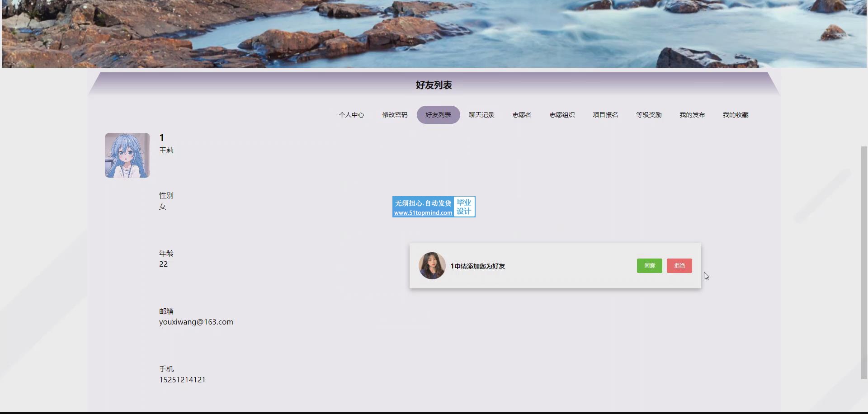The height and width of the screenshot is (414, 868).
Task: Open the 聊天记录 tab
Action: 481,115
